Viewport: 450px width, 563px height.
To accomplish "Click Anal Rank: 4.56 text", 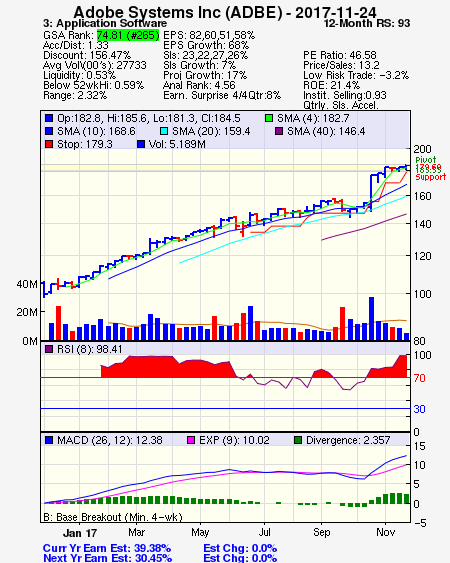I will (x=199, y=85).
